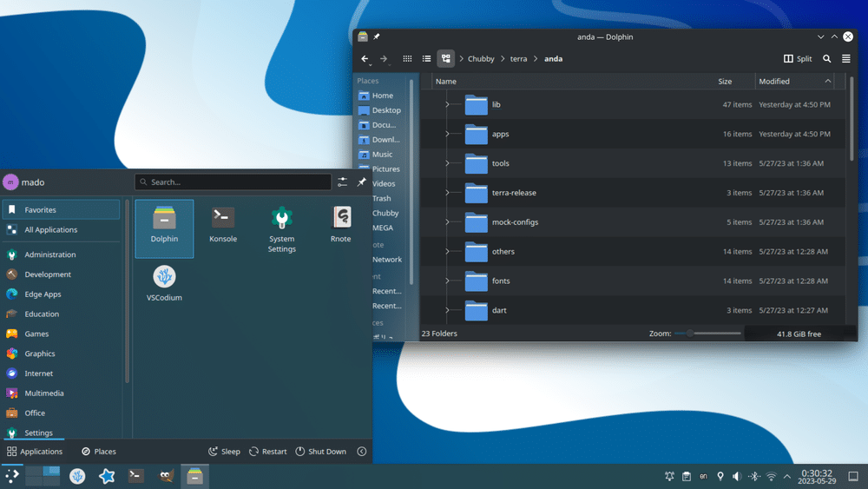The width and height of the screenshot is (868, 489).
Task: Switch to Places tab in launcher
Action: click(x=99, y=452)
